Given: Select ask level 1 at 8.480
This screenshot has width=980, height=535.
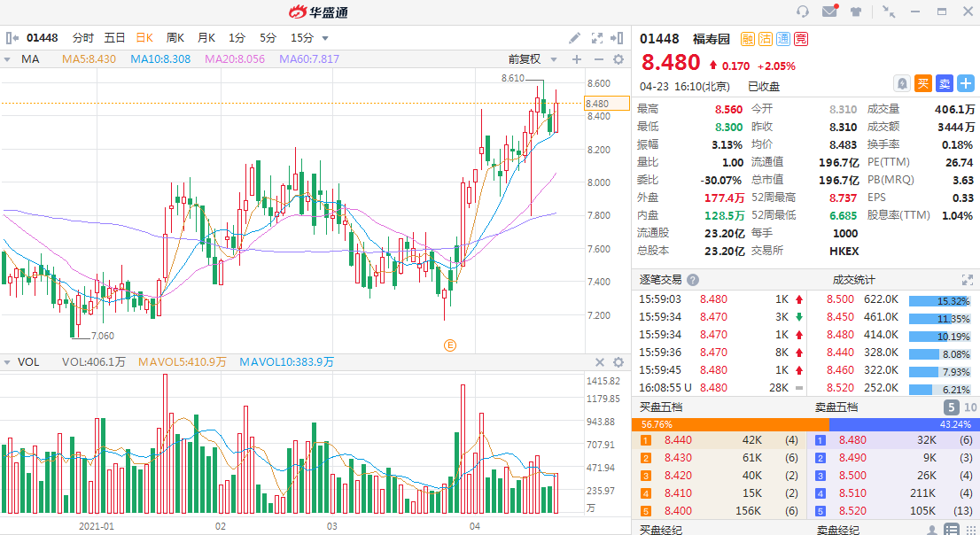Looking at the screenshot, I should [x=895, y=440].
